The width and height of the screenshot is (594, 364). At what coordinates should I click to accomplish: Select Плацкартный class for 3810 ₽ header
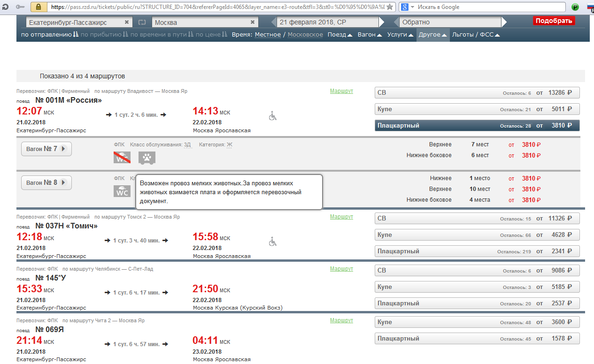click(477, 126)
